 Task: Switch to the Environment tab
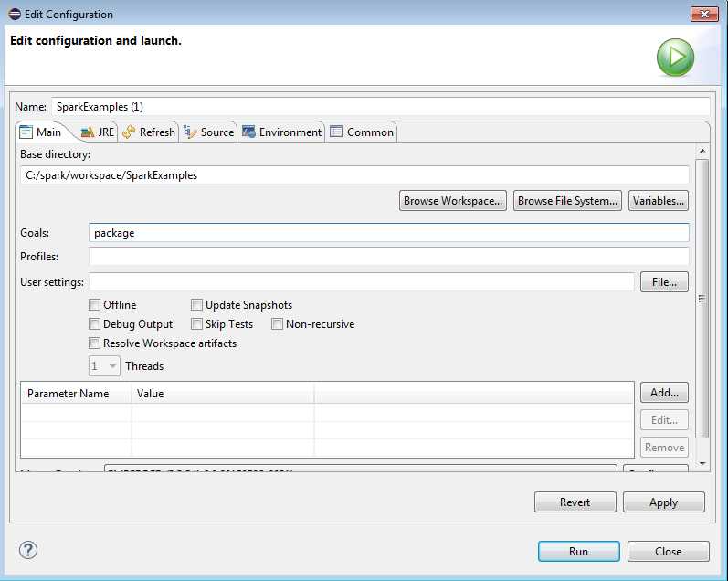click(282, 132)
